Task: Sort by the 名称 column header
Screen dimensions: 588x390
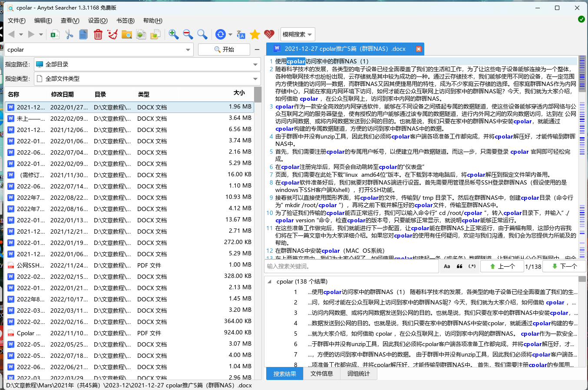Action: click(x=13, y=94)
